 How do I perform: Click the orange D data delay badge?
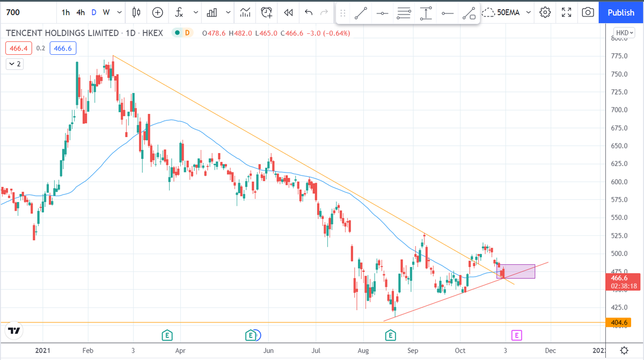tap(187, 33)
